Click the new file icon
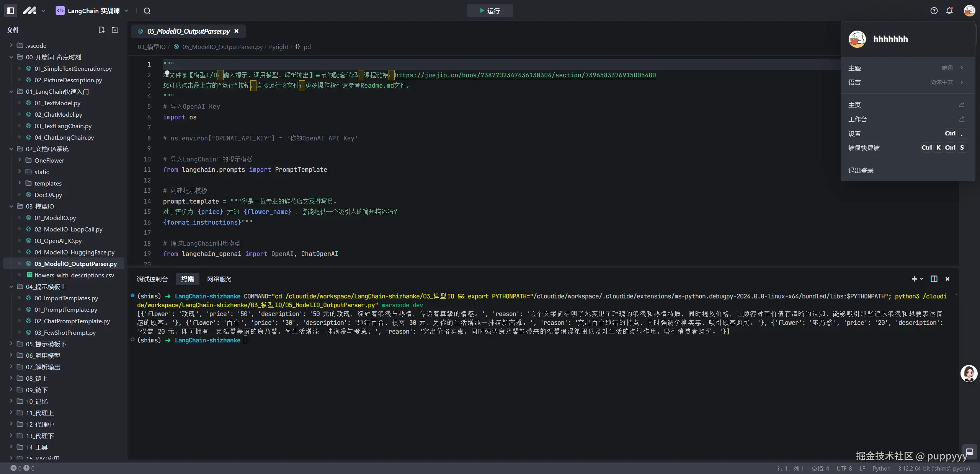980x474 pixels. (x=101, y=30)
